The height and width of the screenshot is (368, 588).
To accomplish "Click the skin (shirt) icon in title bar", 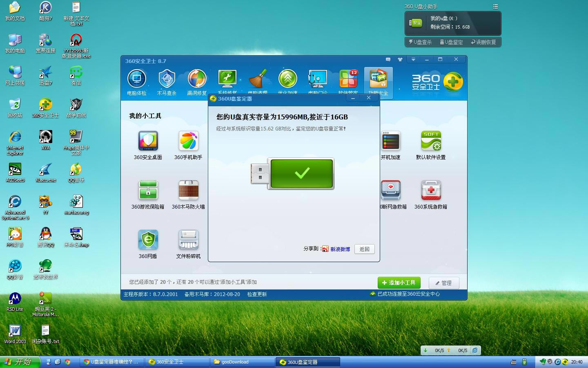I will [x=400, y=60].
